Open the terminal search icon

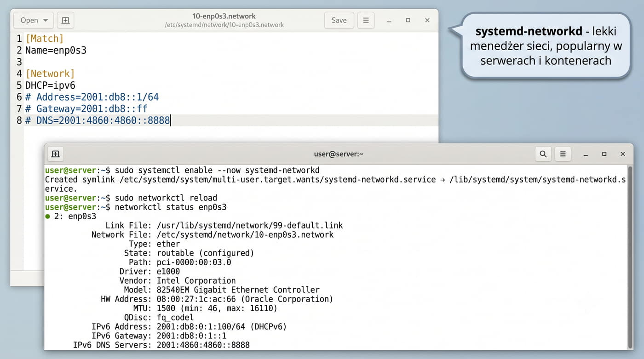click(x=543, y=154)
